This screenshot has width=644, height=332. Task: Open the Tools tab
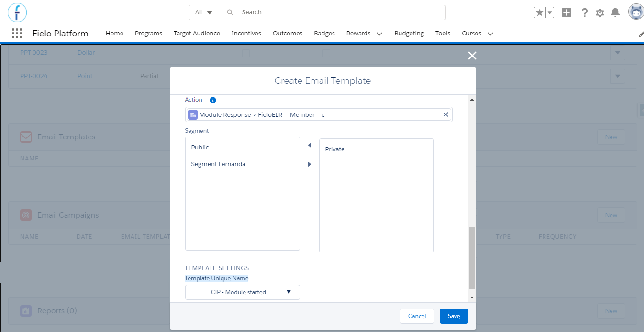point(443,34)
